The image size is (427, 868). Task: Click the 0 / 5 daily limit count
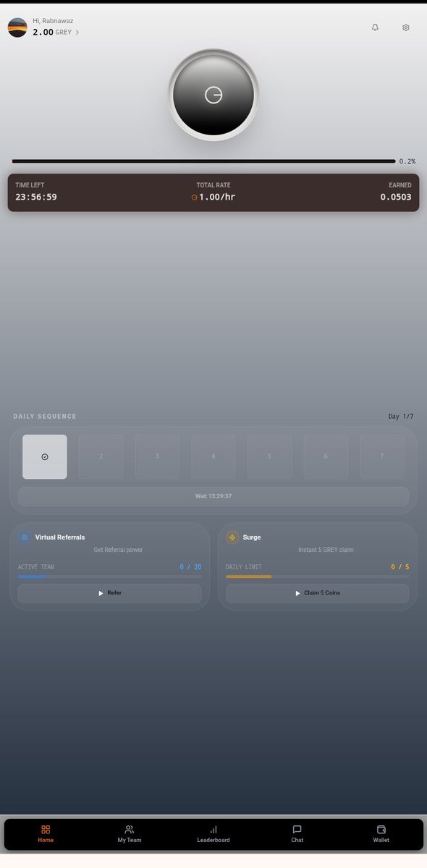400,567
